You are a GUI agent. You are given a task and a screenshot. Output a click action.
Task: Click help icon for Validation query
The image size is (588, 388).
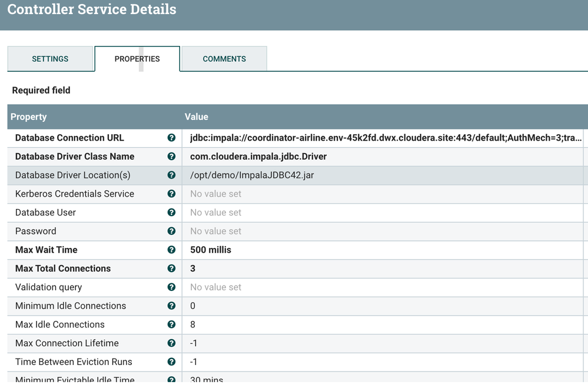(x=171, y=287)
